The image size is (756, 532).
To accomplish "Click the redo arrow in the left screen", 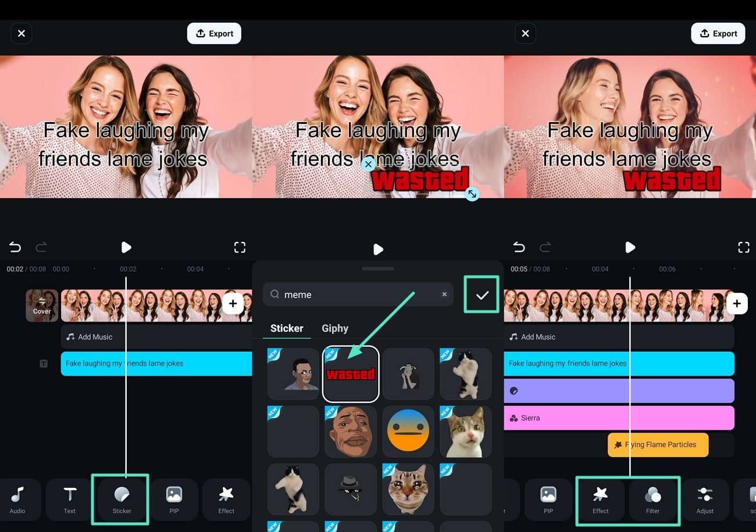I will tap(41, 248).
